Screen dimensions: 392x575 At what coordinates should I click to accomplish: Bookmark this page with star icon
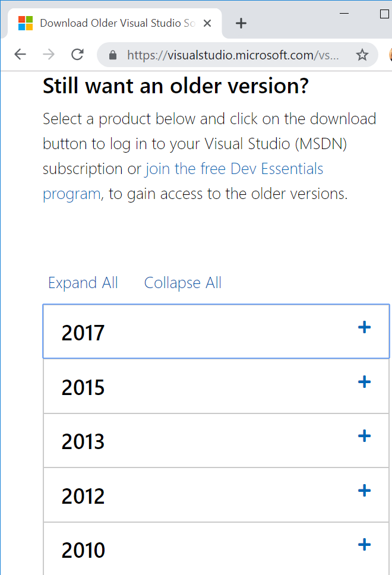pyautogui.click(x=362, y=55)
